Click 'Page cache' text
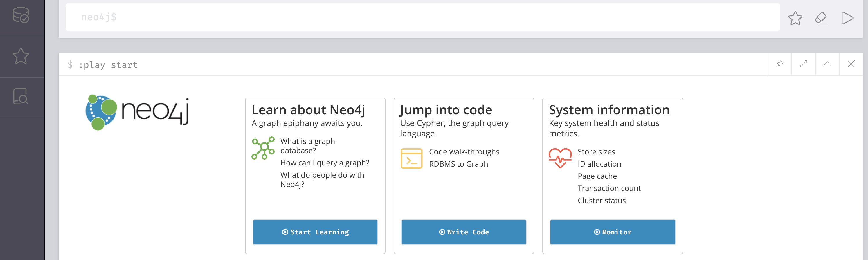 coord(597,176)
